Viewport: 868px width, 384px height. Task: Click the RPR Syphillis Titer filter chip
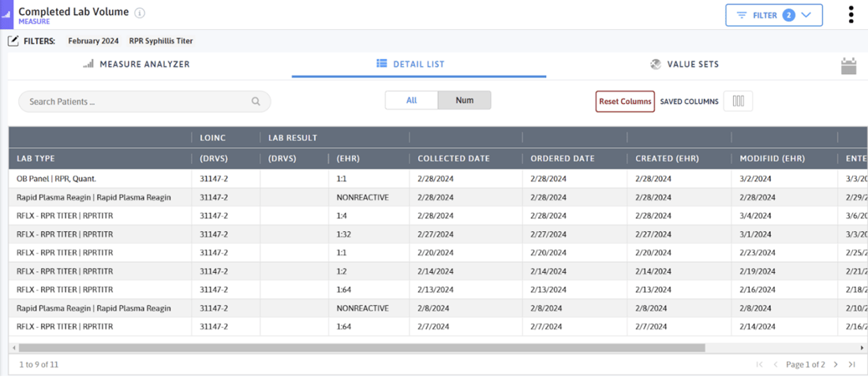tap(160, 41)
